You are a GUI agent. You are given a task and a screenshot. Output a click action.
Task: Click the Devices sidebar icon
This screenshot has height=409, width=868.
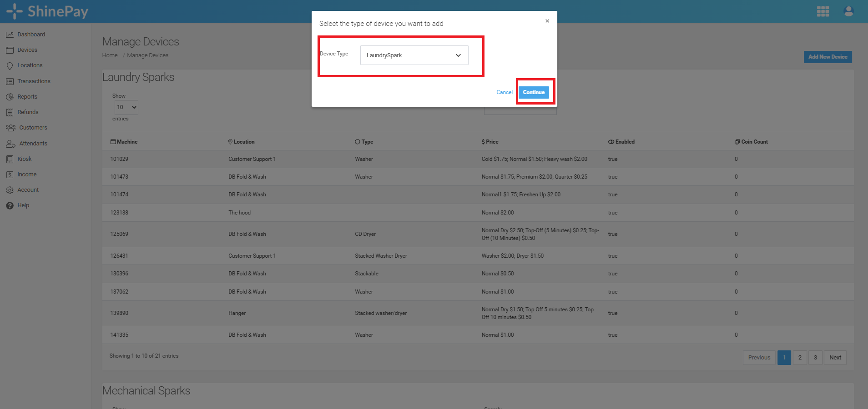coord(10,50)
